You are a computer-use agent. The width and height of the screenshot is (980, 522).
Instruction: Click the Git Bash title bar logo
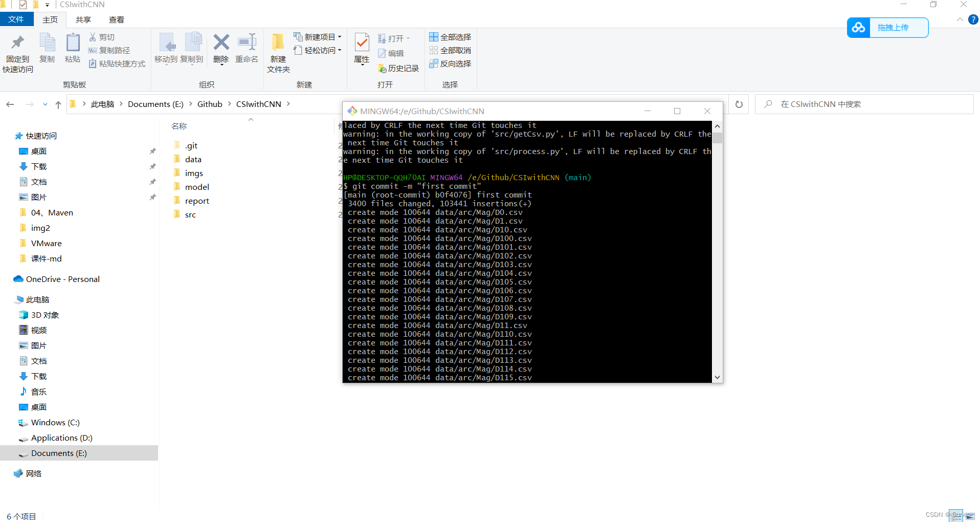pyautogui.click(x=352, y=111)
